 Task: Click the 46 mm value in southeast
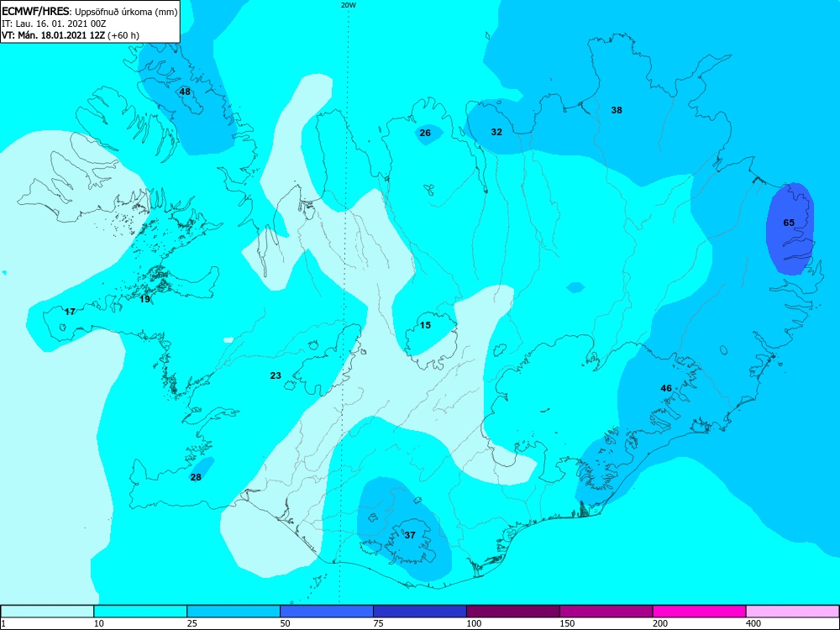[x=666, y=388]
